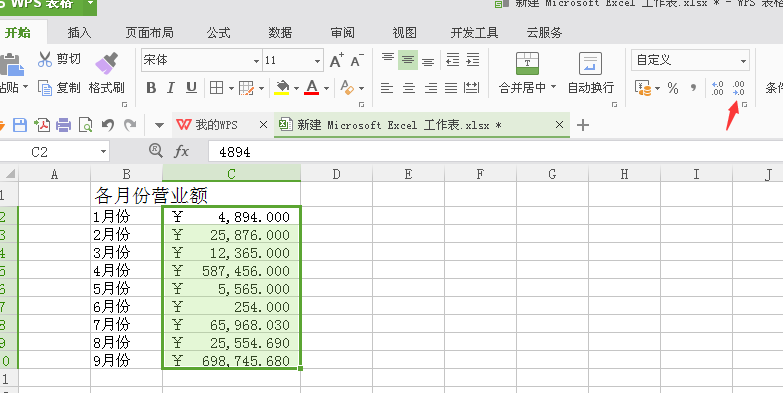Toggle right horizontal text alignment
The width and height of the screenshot is (783, 393).
430,88
